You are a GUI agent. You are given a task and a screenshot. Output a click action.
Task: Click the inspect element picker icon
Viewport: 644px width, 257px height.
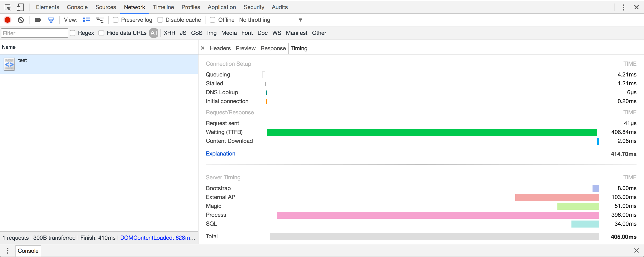[8, 7]
